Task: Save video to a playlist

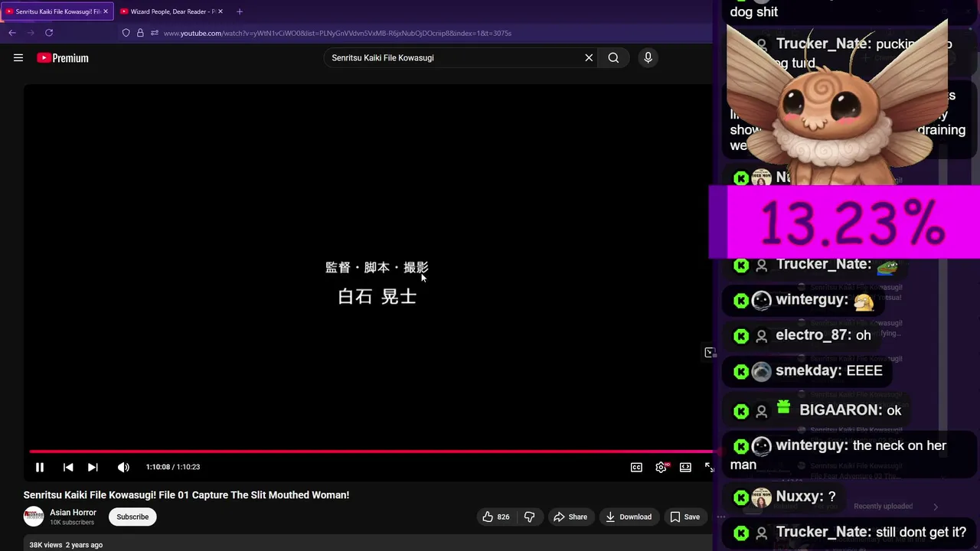Action: 684,517
